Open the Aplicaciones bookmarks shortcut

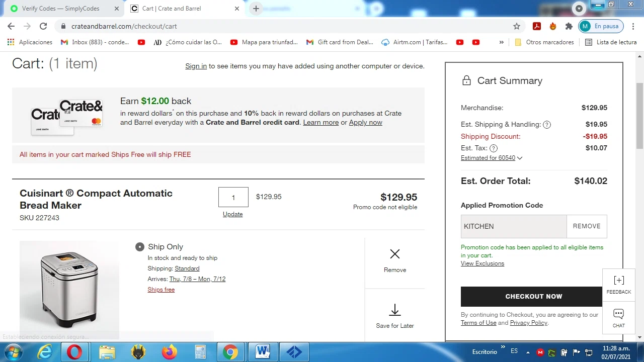click(30, 42)
